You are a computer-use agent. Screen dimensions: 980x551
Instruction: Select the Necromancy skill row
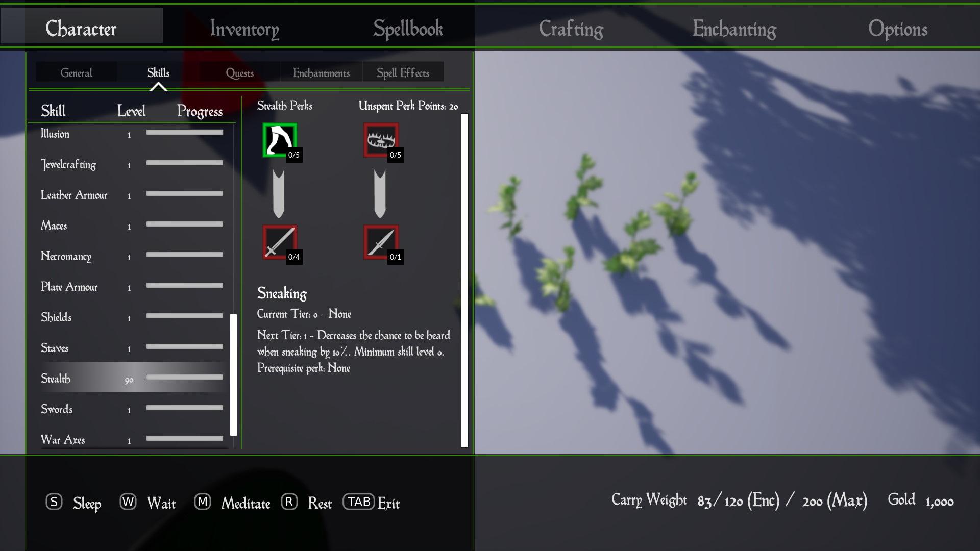click(66, 256)
